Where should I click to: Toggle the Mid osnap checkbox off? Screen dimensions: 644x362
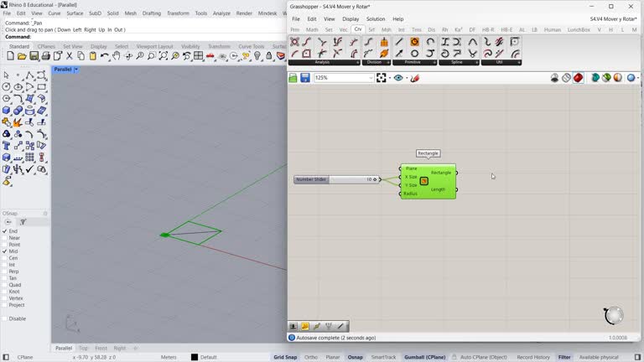[x=4, y=251]
